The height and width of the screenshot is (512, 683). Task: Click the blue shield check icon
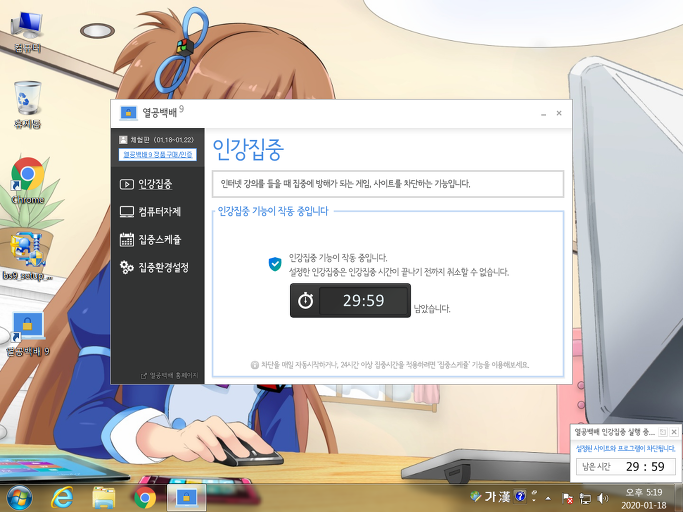(x=275, y=264)
